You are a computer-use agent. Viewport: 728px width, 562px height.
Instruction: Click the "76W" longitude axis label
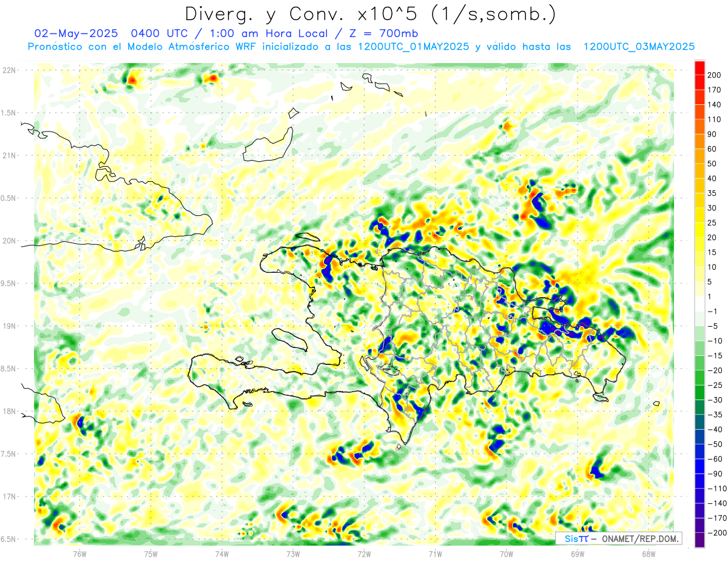coord(79,554)
